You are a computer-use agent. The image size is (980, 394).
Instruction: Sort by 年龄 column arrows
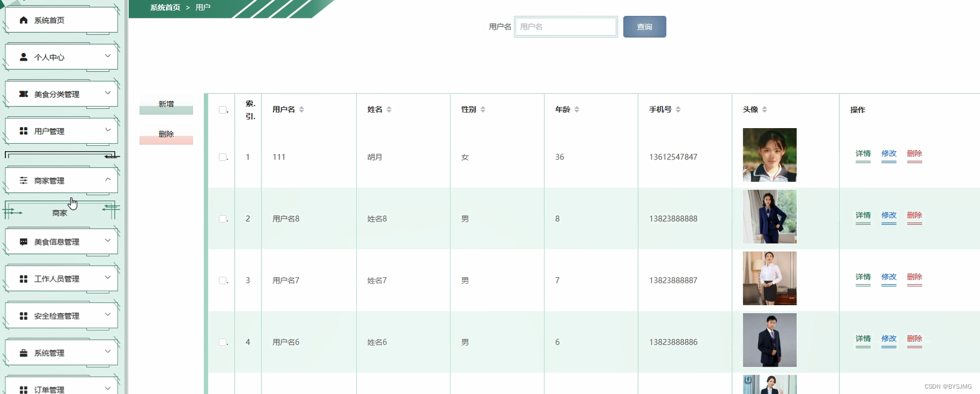(576, 109)
